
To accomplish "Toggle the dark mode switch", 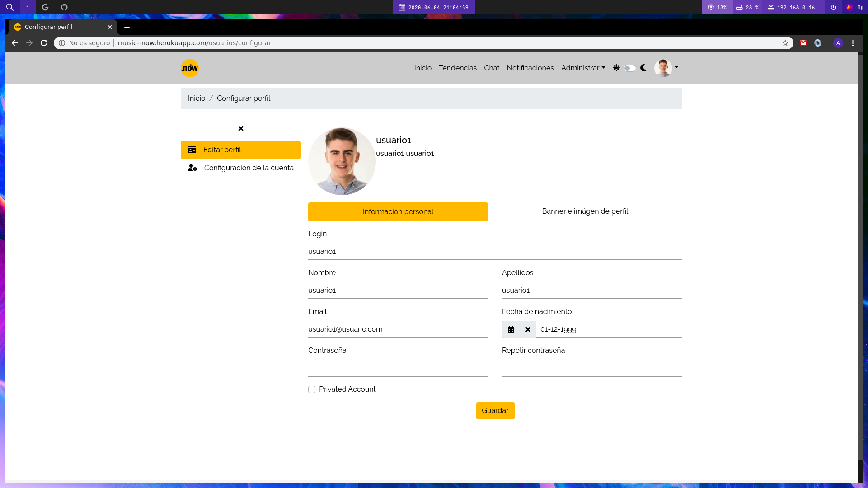I will pyautogui.click(x=630, y=68).
